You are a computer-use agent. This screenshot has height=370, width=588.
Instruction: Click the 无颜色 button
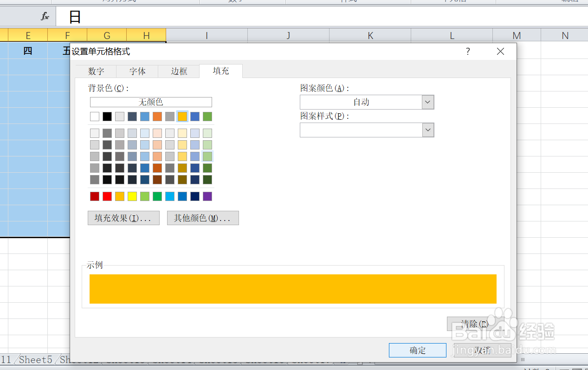point(151,102)
